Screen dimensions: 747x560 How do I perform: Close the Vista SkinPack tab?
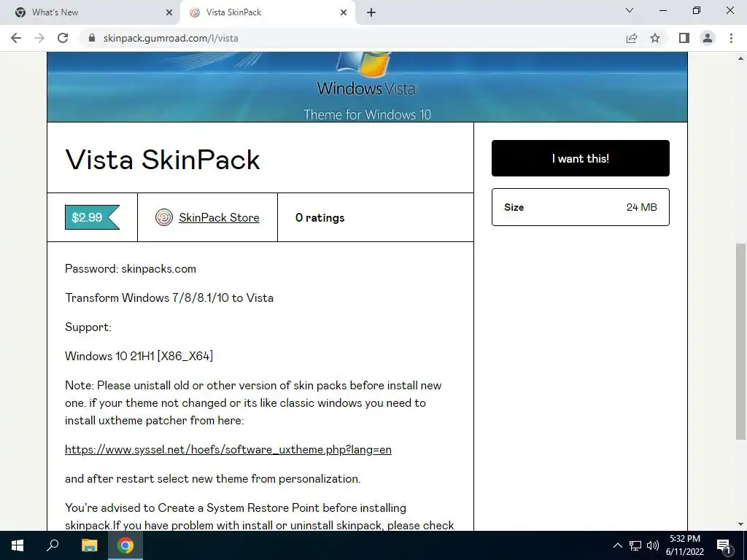click(x=344, y=12)
